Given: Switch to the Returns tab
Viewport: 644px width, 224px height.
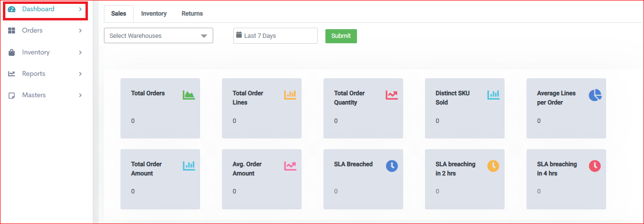Looking at the screenshot, I should point(192,14).
